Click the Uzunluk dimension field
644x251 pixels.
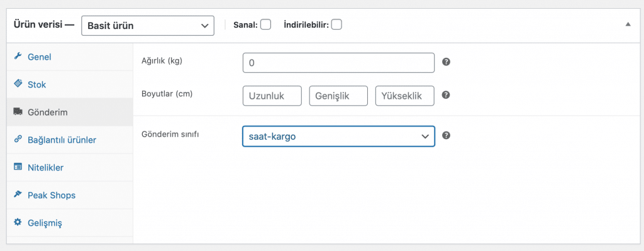(272, 96)
